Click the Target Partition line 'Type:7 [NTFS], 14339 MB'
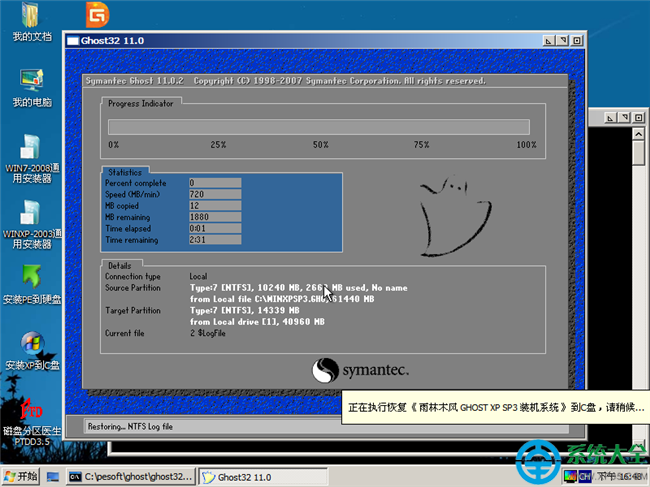Screen dimensions: 650x487 coord(245,310)
